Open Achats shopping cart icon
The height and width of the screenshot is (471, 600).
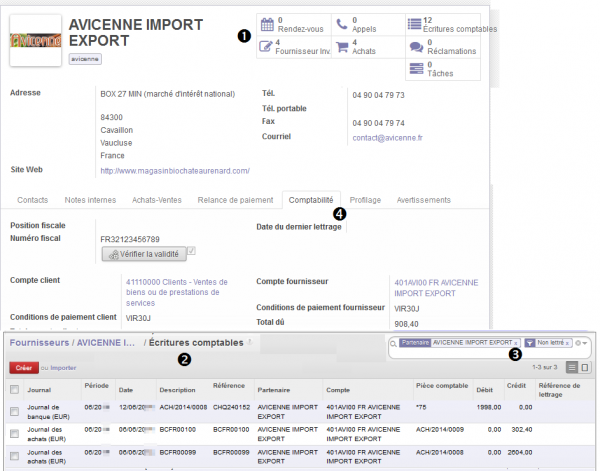(342, 47)
